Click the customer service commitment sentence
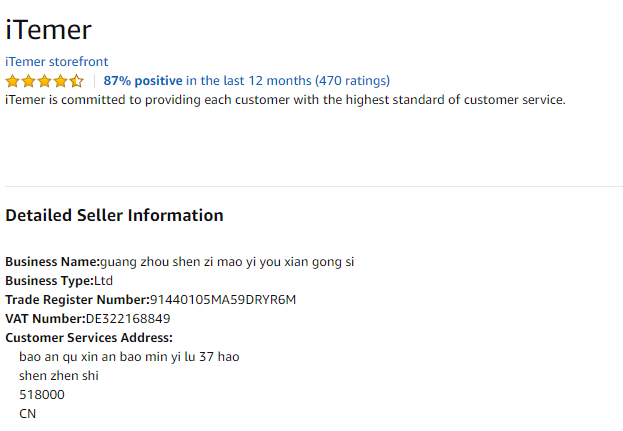Viewport: 623px width, 431px height. pyautogui.click(x=285, y=99)
